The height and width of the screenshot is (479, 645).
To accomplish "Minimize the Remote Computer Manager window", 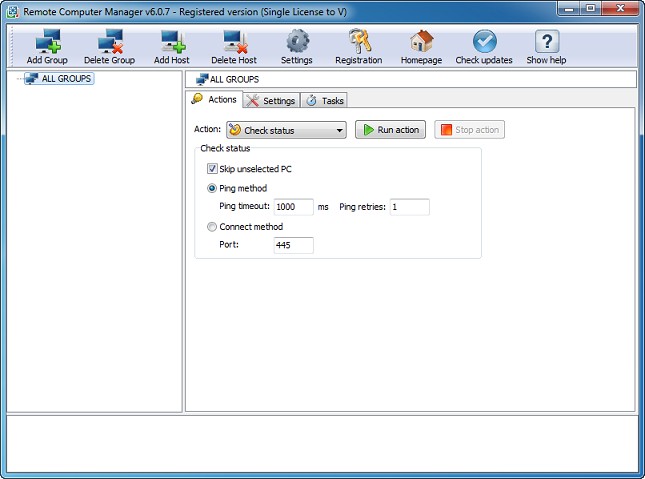I will pos(569,8).
